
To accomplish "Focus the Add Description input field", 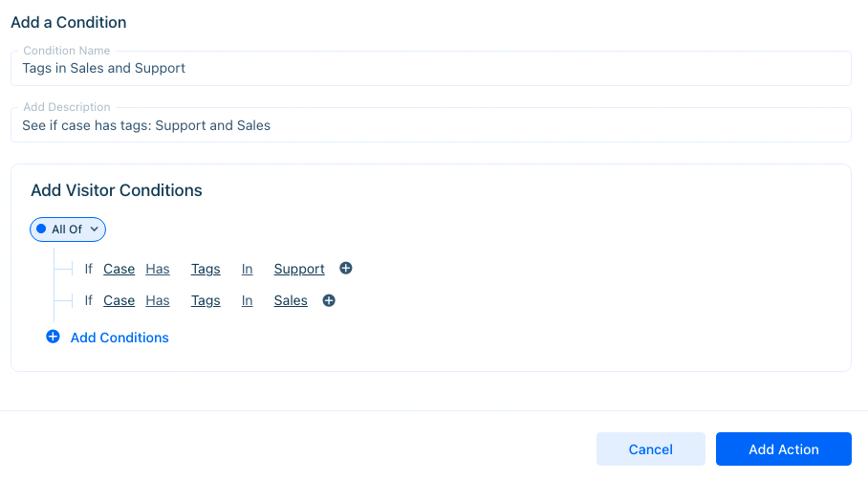I will click(x=431, y=125).
